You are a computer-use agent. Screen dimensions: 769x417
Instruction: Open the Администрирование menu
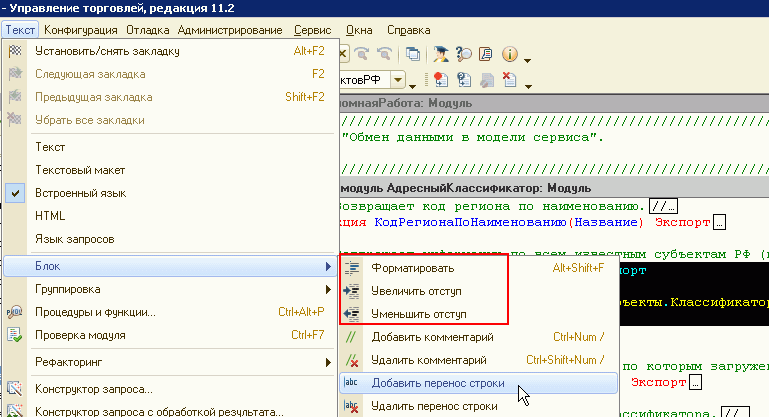tap(230, 30)
